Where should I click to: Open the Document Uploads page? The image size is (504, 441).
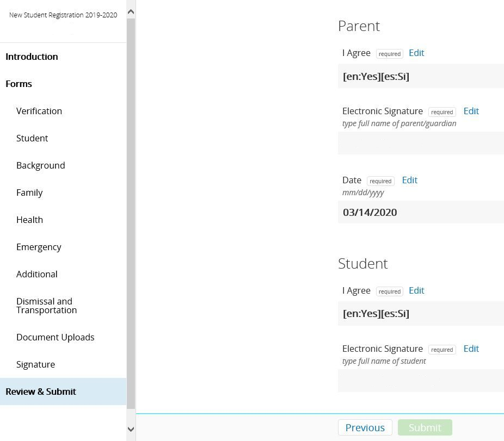click(56, 337)
